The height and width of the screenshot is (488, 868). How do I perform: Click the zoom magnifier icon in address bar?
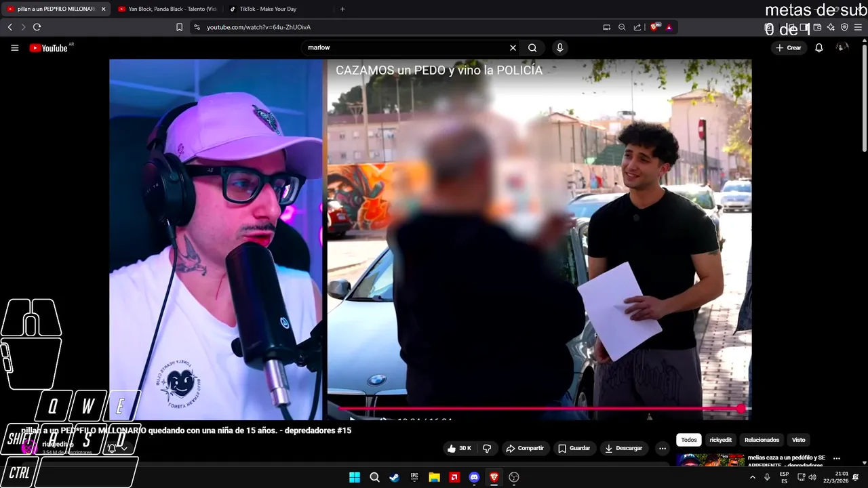[x=622, y=27]
